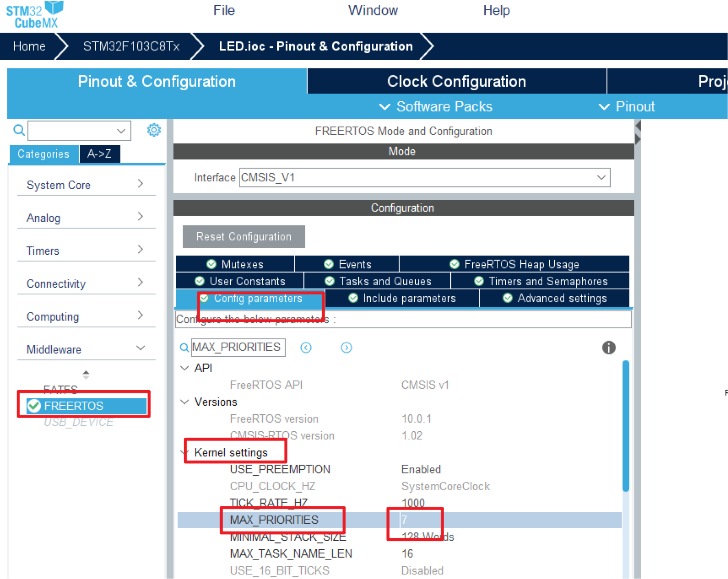Select the Categories view tab
728x579 pixels.
point(44,154)
